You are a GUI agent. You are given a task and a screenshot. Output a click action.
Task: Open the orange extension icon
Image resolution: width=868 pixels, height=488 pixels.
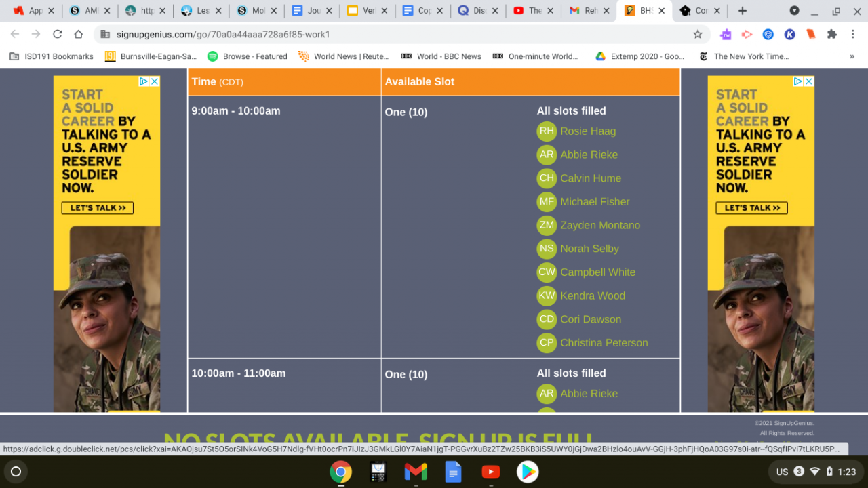(x=810, y=34)
